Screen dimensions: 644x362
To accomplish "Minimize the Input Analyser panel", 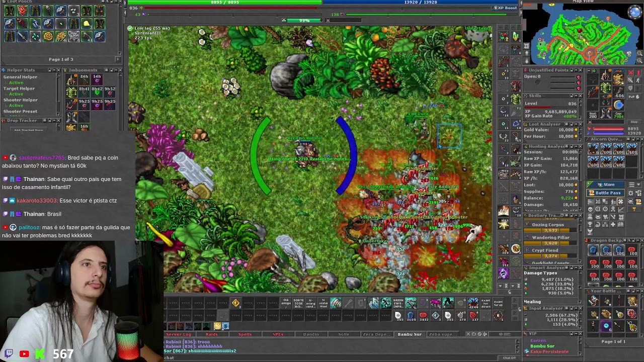I will click(x=575, y=308).
